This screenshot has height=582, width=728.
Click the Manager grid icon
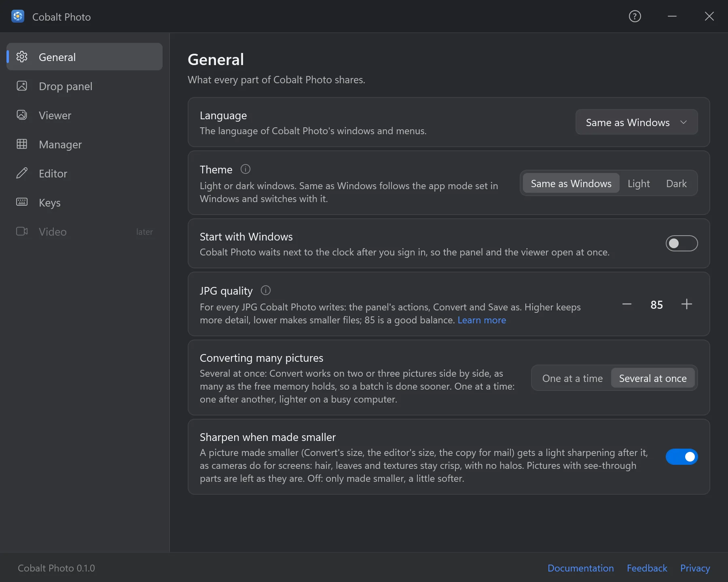coord(22,144)
